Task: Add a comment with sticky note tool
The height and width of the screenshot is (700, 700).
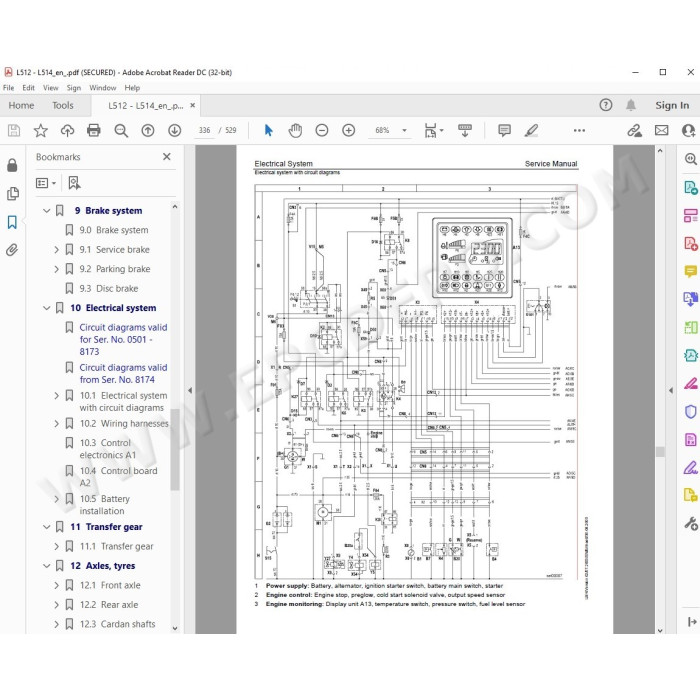Action: pos(504,130)
